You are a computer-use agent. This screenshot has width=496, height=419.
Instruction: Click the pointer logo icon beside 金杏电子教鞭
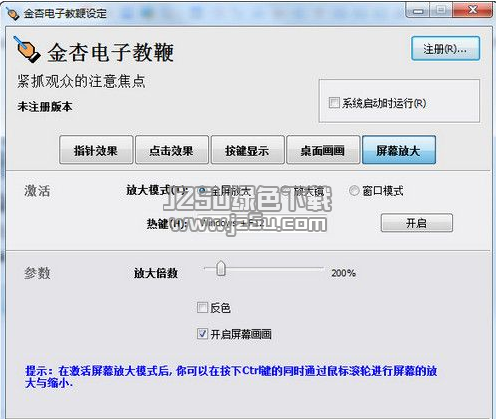[x=27, y=50]
